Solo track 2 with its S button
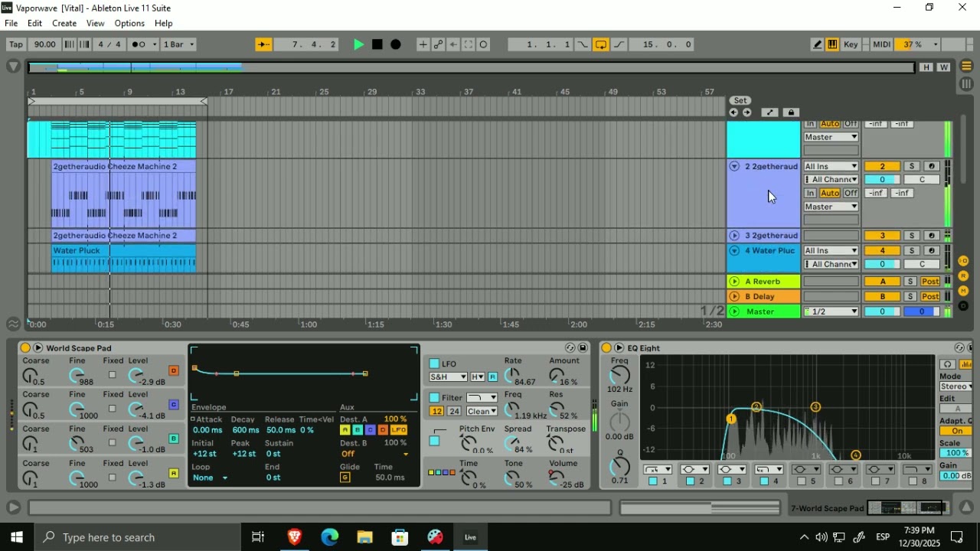Screen dimensions: 980x551 pyautogui.click(x=911, y=166)
